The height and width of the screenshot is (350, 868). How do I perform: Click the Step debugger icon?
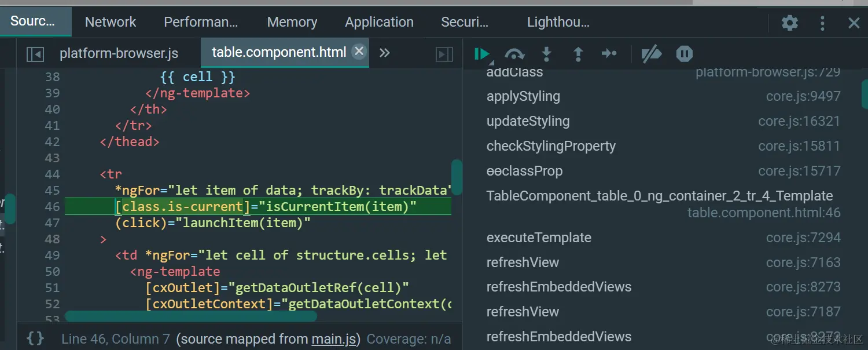tap(609, 54)
